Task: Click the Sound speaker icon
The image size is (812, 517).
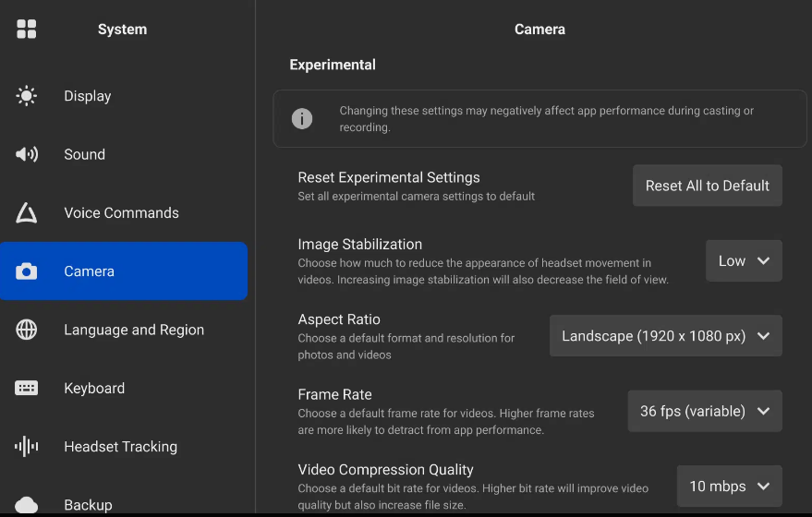Action: 27,154
